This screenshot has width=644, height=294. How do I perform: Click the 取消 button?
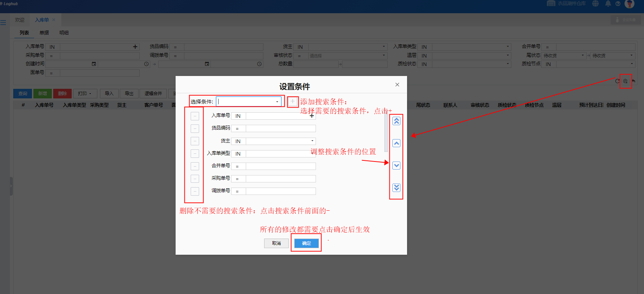coord(276,243)
